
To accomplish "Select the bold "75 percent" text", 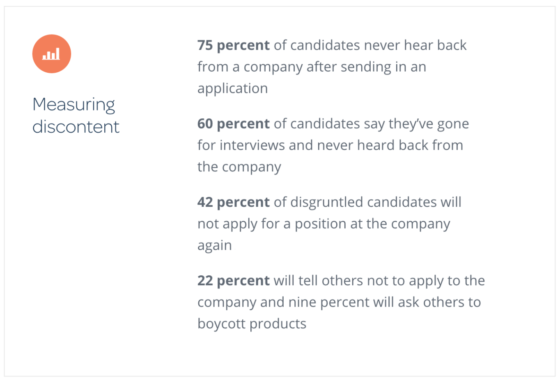I will [x=233, y=45].
